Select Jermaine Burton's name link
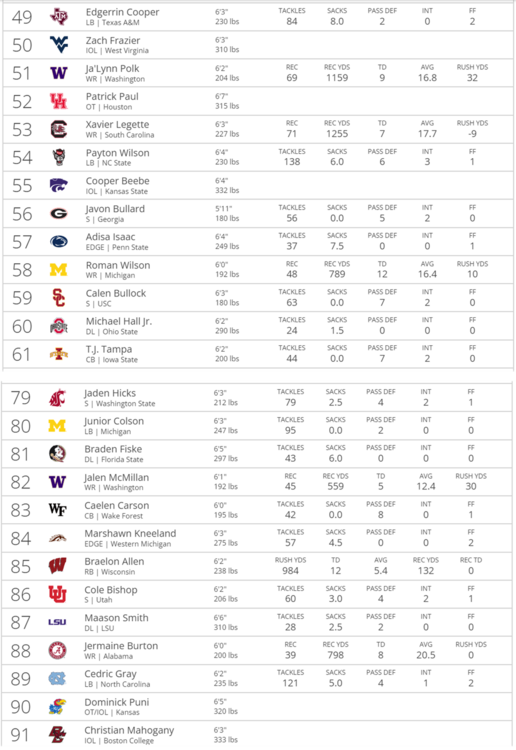 tap(121, 646)
